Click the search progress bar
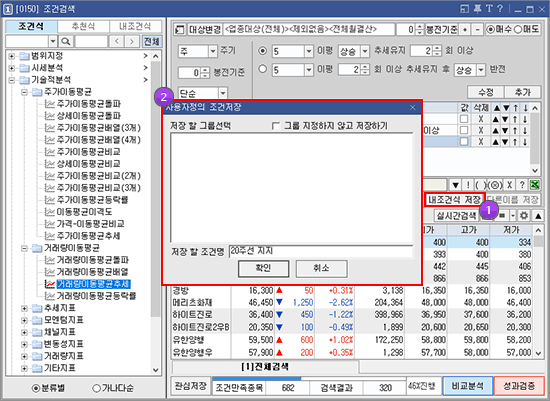550x401 pixels. (x=309, y=379)
